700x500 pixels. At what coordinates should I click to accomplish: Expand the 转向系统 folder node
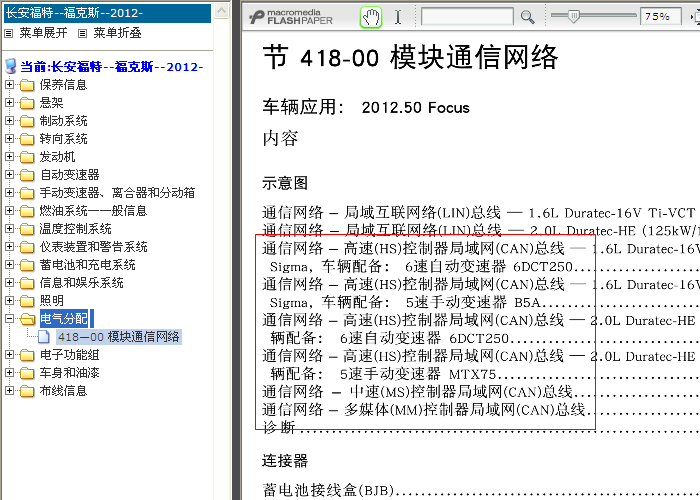[x=9, y=138]
